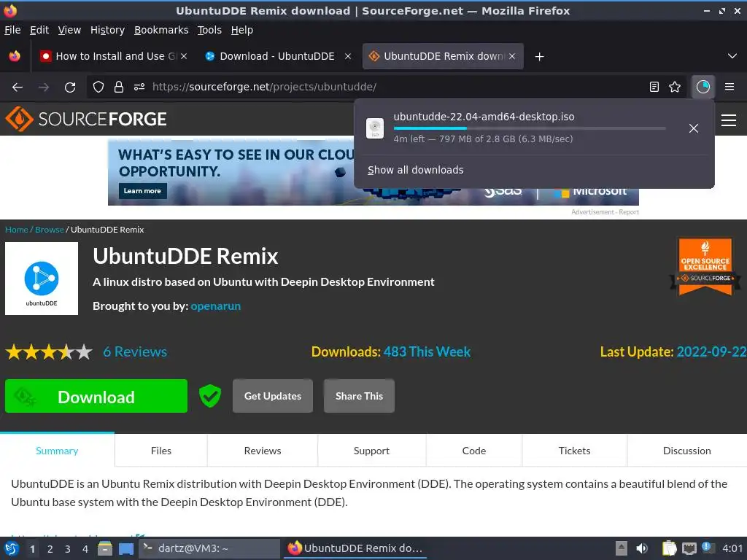Click the Home breadcrumb link
The image size is (747, 560).
(x=17, y=230)
